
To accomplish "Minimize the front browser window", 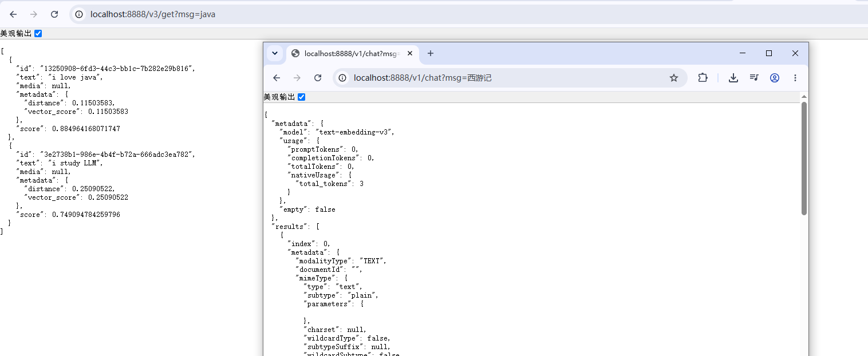I will pyautogui.click(x=743, y=53).
